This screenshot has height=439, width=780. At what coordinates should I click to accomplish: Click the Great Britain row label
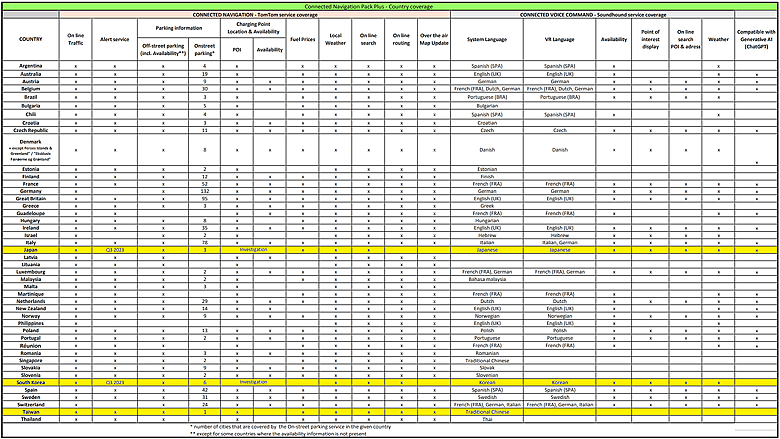tap(31, 198)
